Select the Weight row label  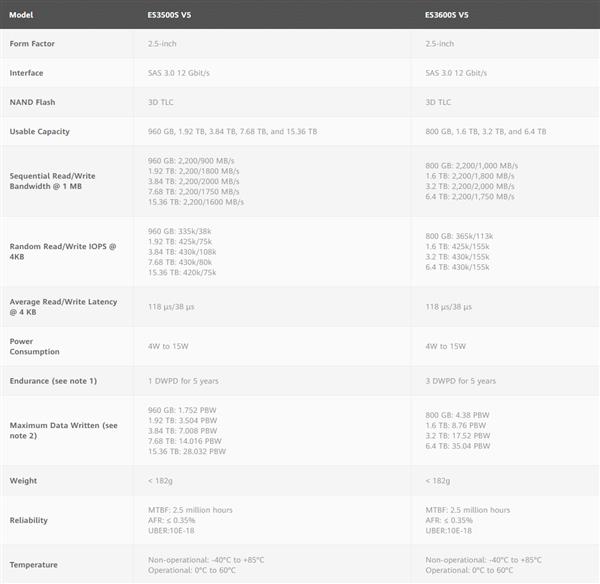(23, 481)
